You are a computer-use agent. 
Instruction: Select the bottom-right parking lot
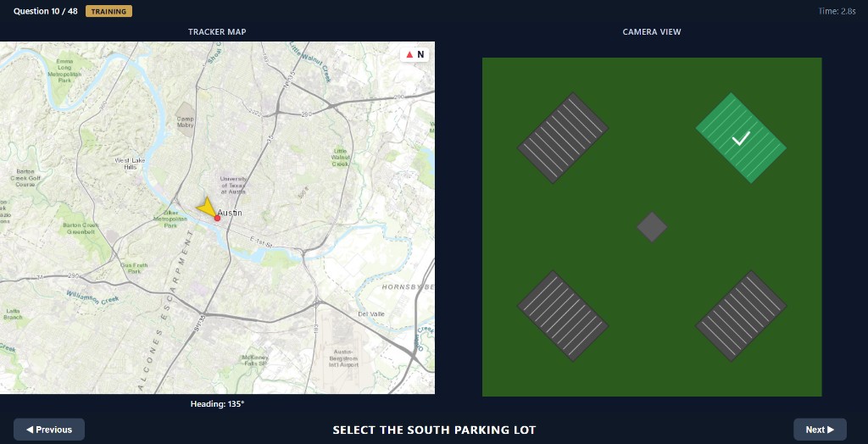click(741, 316)
